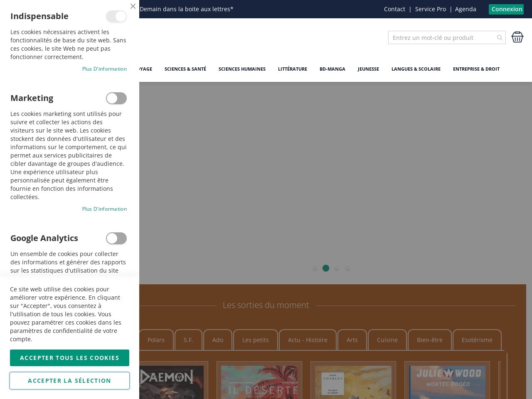
Task: Select the active second carousel dot
Action: click(326, 268)
